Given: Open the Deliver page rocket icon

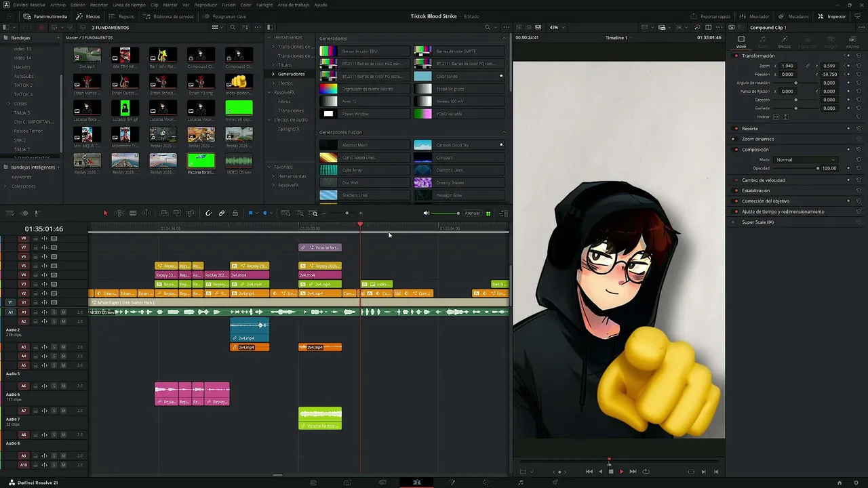Looking at the screenshot, I should click(x=555, y=483).
